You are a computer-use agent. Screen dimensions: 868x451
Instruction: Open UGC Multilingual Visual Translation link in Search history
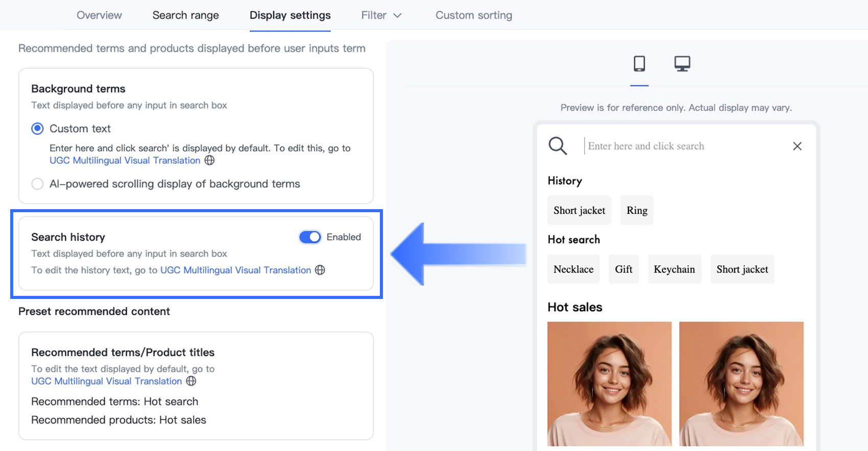tap(235, 270)
